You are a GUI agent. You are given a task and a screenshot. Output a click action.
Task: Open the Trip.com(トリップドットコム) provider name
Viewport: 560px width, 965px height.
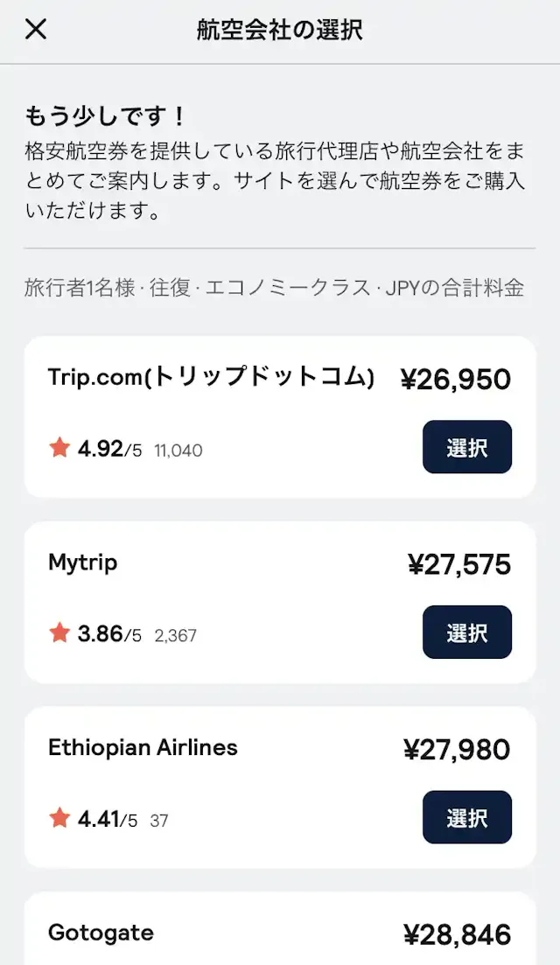pyautogui.click(x=211, y=377)
